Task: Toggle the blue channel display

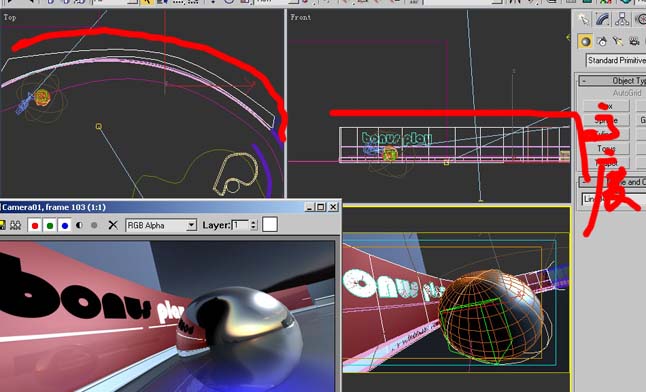Action: (x=65, y=225)
